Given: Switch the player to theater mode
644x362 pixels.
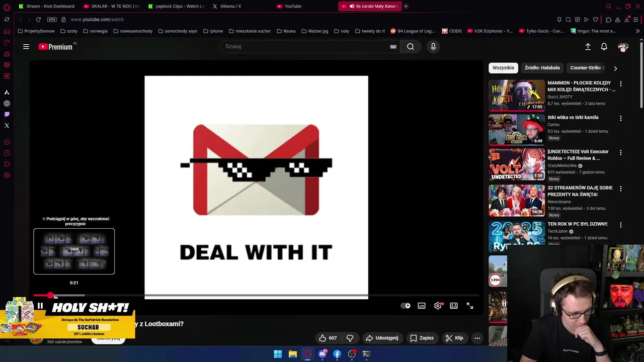Looking at the screenshot, I should click(454, 306).
